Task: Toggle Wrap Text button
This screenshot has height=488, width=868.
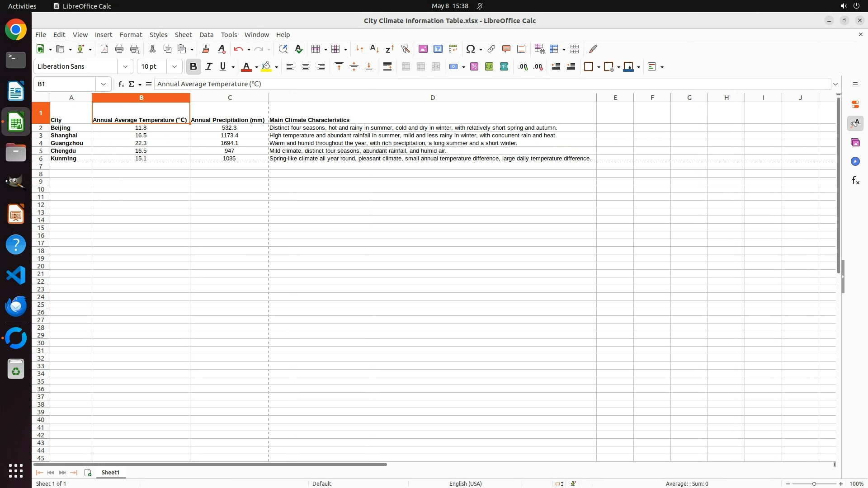Action: (387, 66)
